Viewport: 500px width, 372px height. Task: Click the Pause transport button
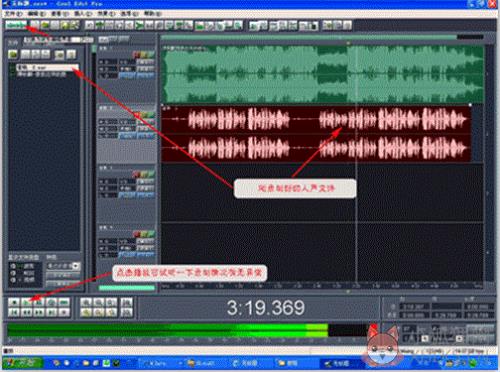39,302
